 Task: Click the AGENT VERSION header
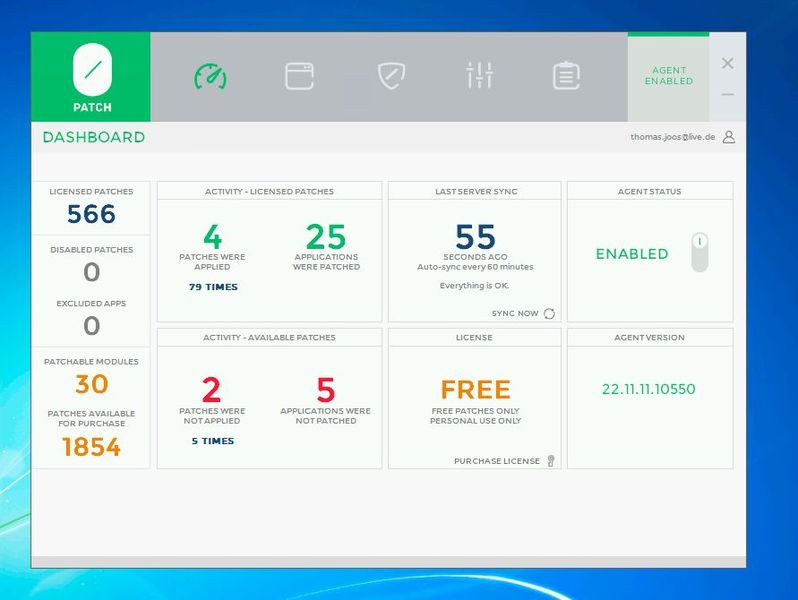[x=649, y=337]
